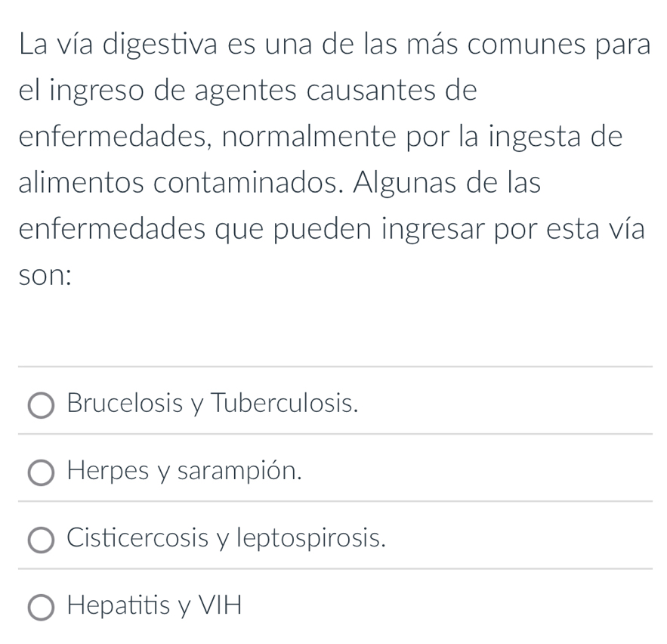667x644 pixels.
Task: Click the phrase "alimentos contaminados" in the question
Action: [205, 185]
